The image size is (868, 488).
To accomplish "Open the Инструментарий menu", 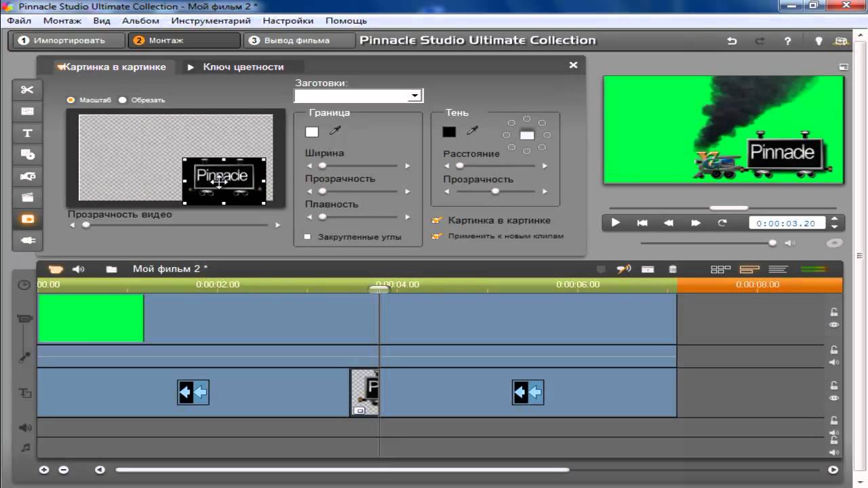I will pyautogui.click(x=212, y=21).
